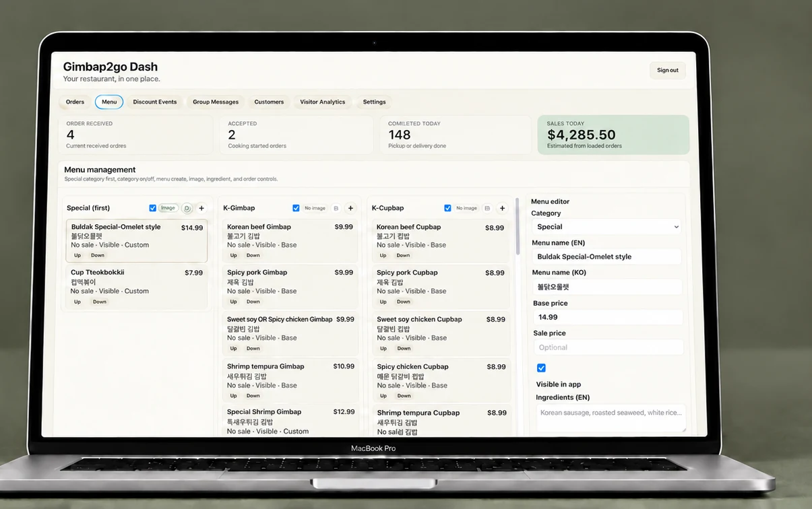Move Buldak Special-Omelet style down
The image size is (812, 509).
click(x=98, y=255)
